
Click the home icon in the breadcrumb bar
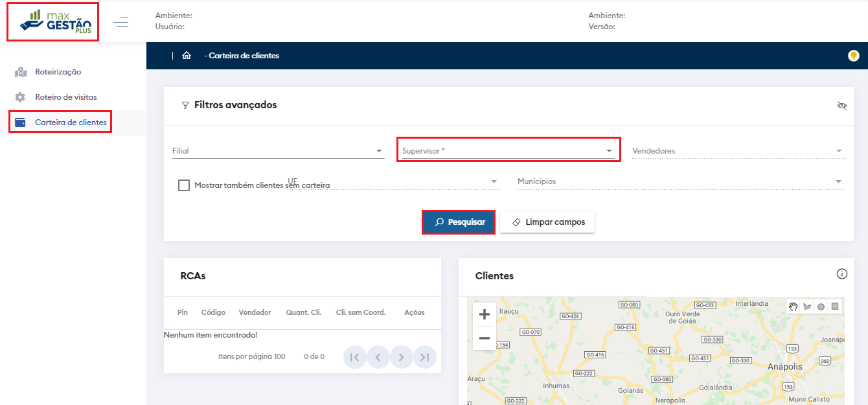point(187,56)
